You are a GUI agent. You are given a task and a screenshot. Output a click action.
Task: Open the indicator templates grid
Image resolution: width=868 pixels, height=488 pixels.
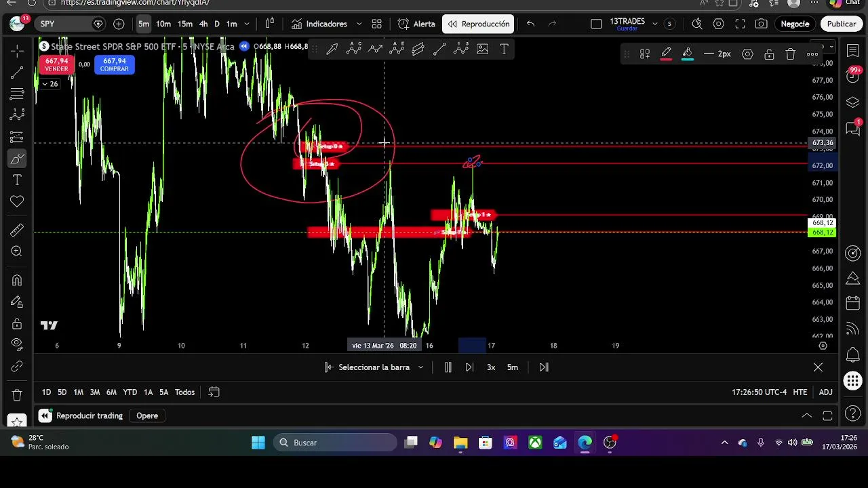pos(376,24)
